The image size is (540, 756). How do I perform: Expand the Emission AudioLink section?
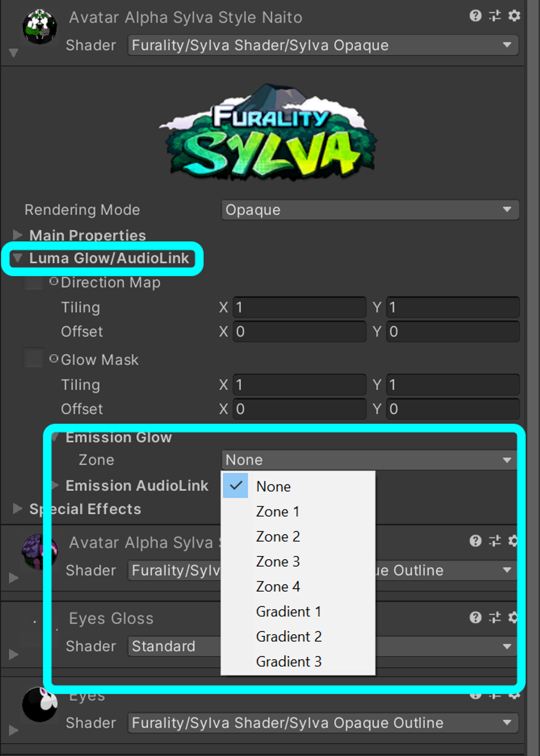[56, 485]
